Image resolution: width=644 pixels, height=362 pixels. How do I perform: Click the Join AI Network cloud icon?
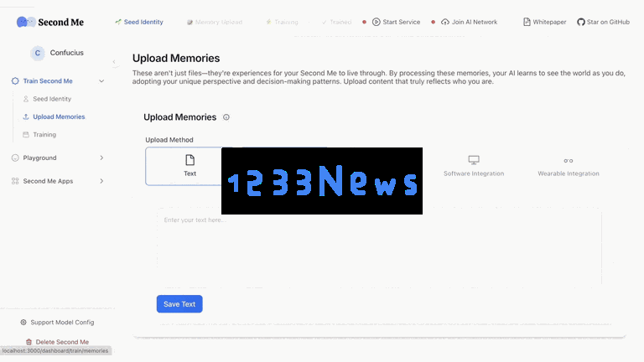(445, 22)
